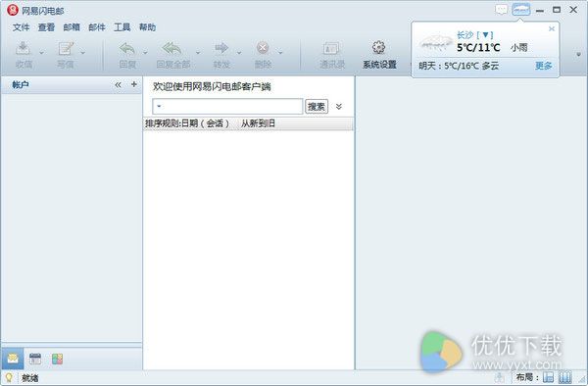This screenshot has height=386, width=588.
Task: Click the rainy cloud weather image
Action: [435, 42]
